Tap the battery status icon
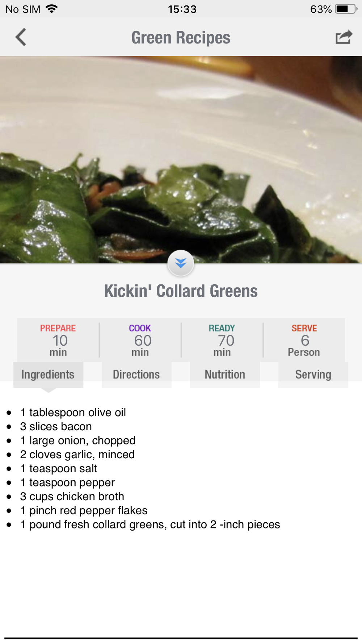The height and width of the screenshot is (644, 362). (x=346, y=9)
